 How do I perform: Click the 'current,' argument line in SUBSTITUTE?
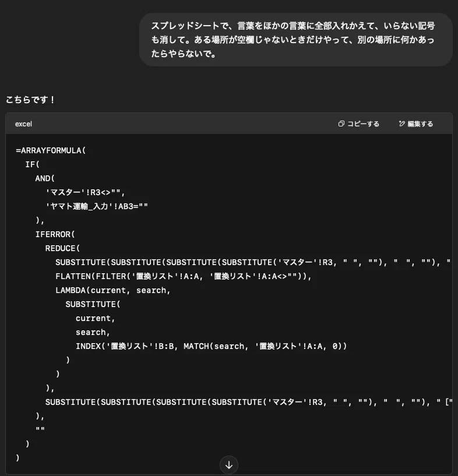[x=96, y=318]
